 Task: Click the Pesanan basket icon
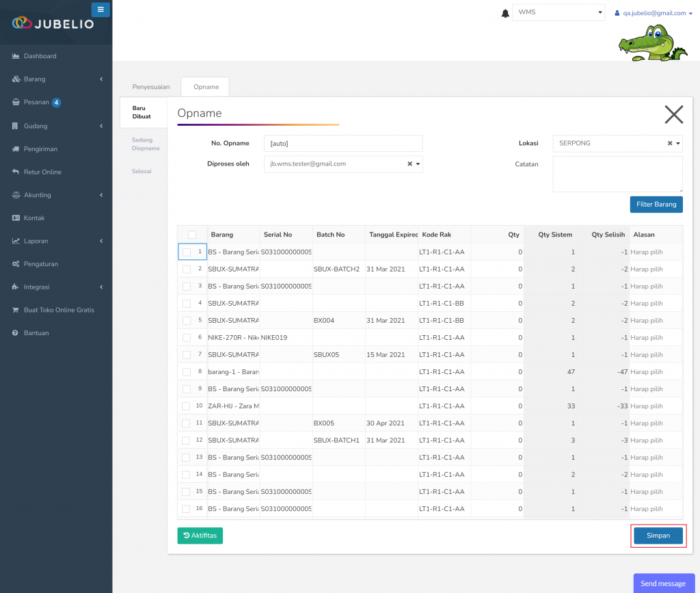tap(16, 103)
